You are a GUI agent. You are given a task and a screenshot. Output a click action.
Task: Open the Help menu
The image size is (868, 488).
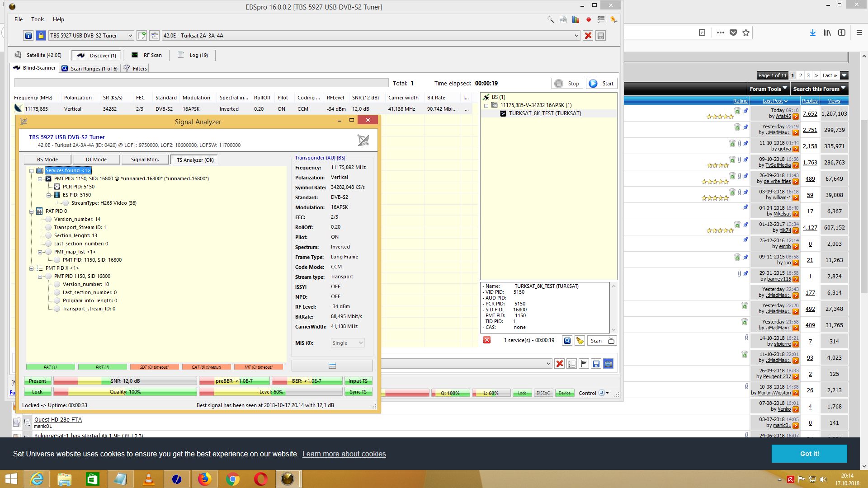[x=58, y=19]
